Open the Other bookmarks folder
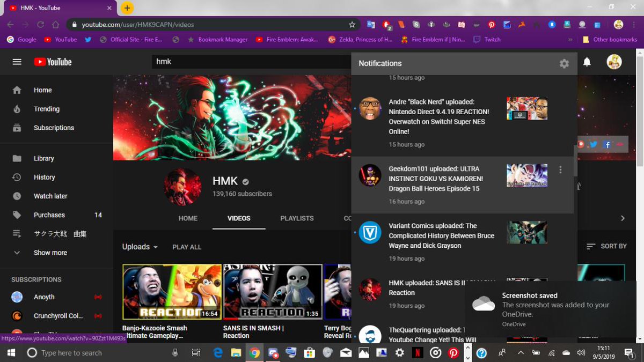Viewport: 644px width, 362px height. [610, 40]
